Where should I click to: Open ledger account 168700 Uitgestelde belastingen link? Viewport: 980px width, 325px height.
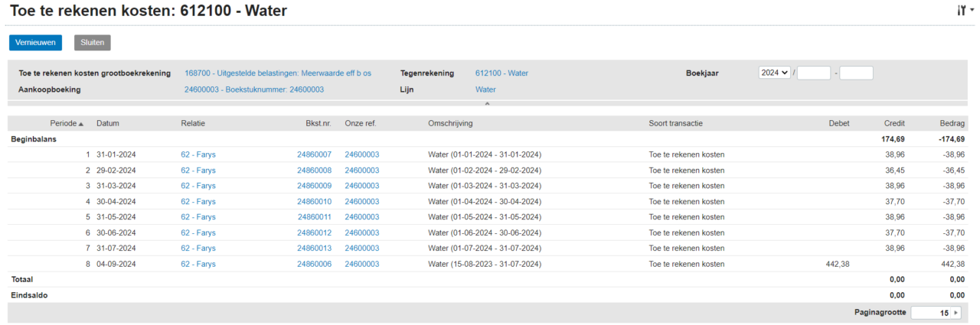[277, 73]
